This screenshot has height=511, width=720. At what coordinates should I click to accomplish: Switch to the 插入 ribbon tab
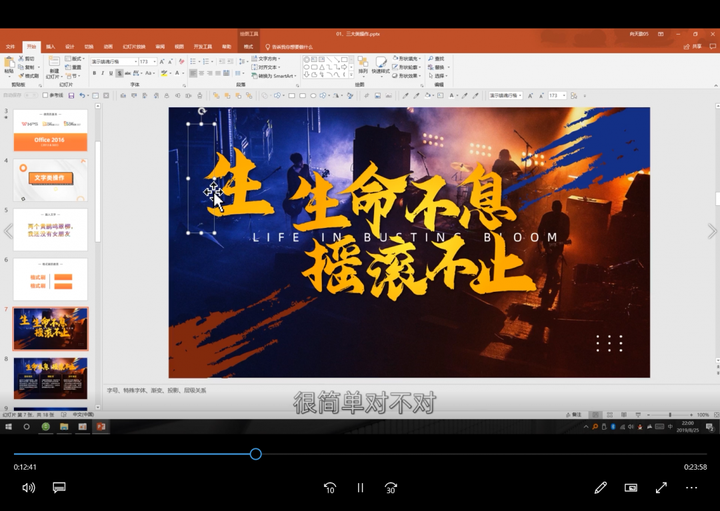pyautogui.click(x=51, y=47)
